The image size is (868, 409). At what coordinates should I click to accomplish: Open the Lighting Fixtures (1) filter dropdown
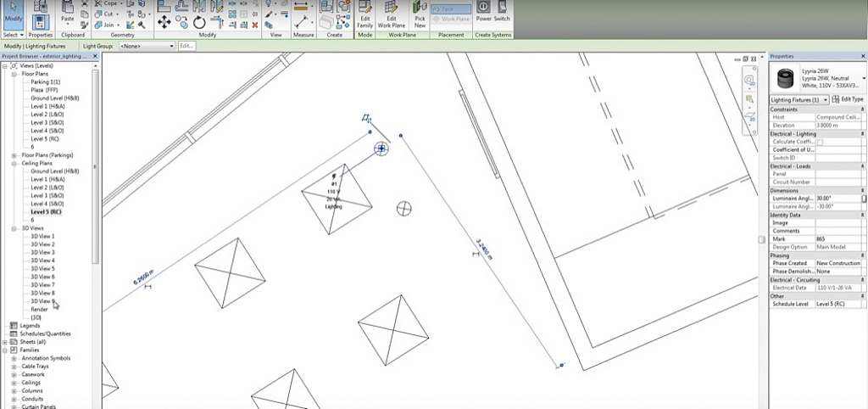[800, 99]
